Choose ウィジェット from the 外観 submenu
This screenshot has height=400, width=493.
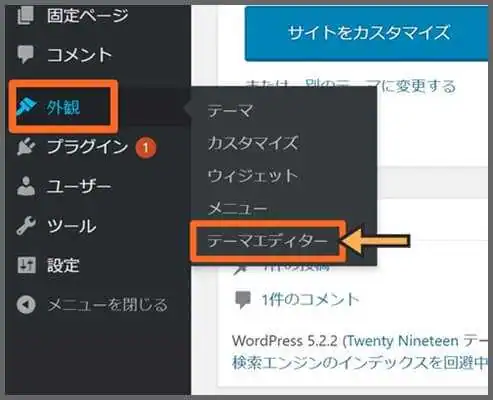(252, 176)
